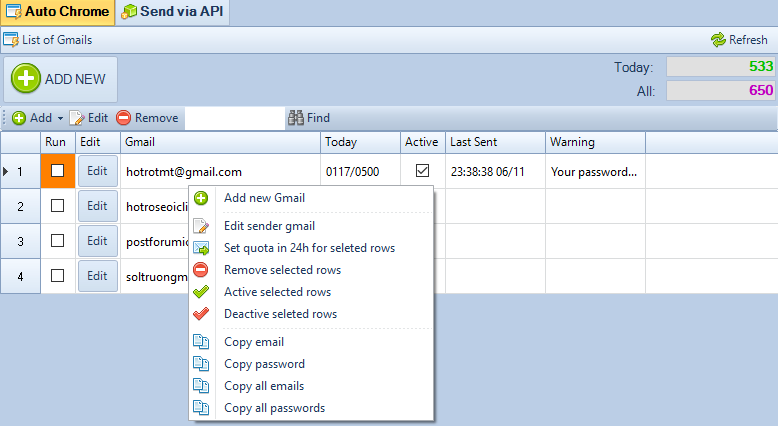Click the binoculars Find icon
Screen dimensions: 778x426
[296, 118]
